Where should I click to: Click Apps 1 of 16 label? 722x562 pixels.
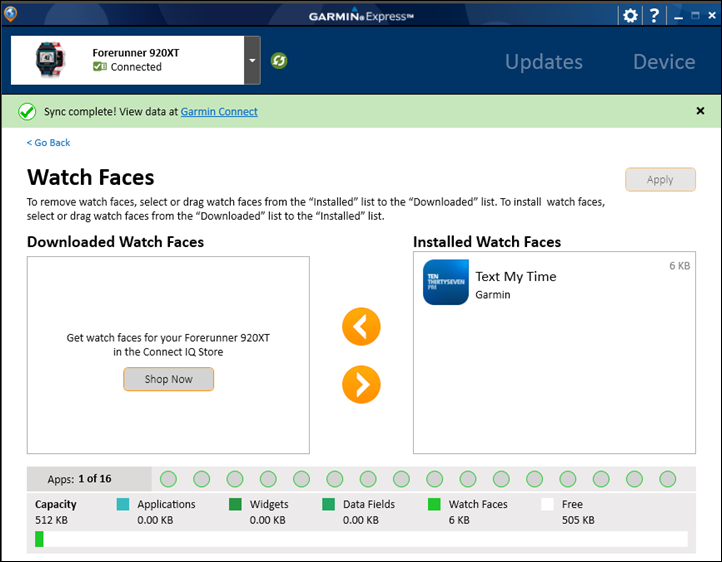point(79,479)
